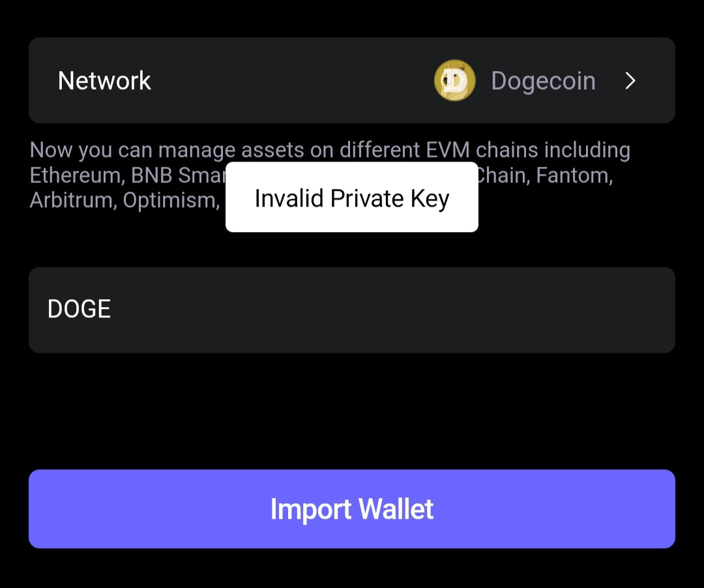Click the Network label
This screenshot has width=704, height=588.
(104, 81)
